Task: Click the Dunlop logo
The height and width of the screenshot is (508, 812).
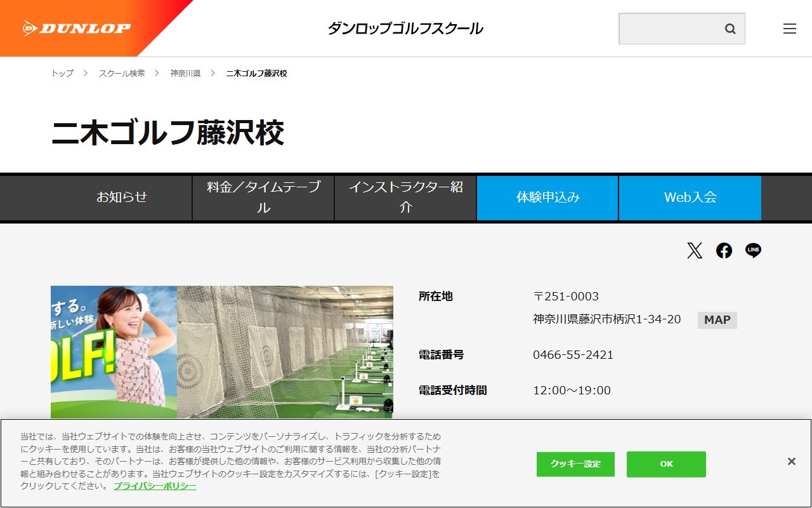Action: pyautogui.click(x=76, y=28)
